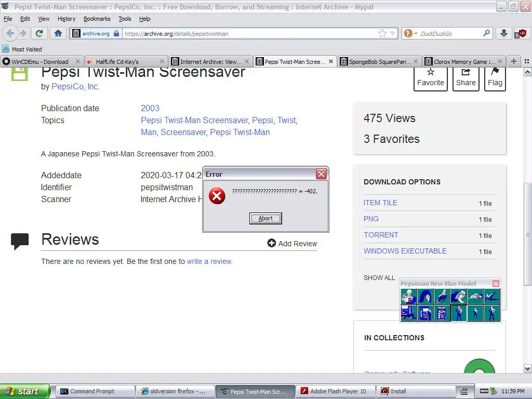This screenshot has height=399, width=532.
Task: Click the Favorite star button
Action: point(430,78)
